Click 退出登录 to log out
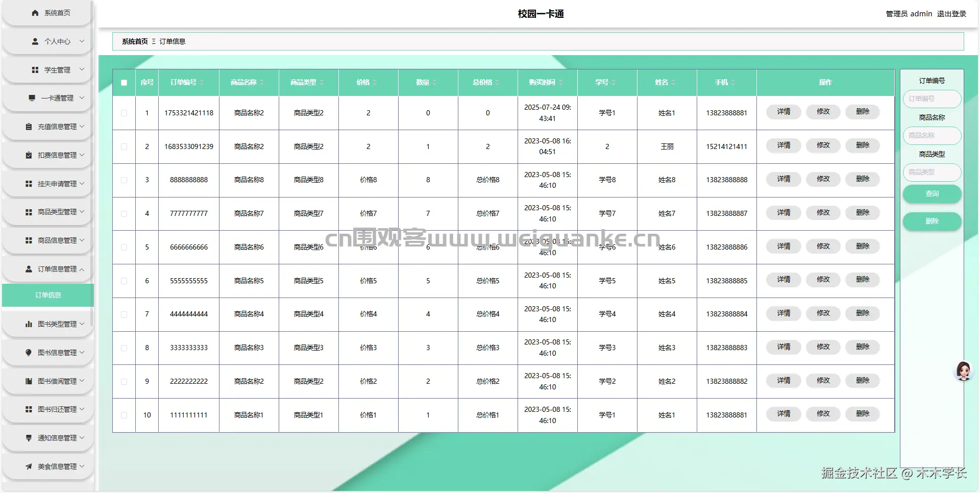Image resolution: width=980 pixels, height=493 pixels. 951,14
